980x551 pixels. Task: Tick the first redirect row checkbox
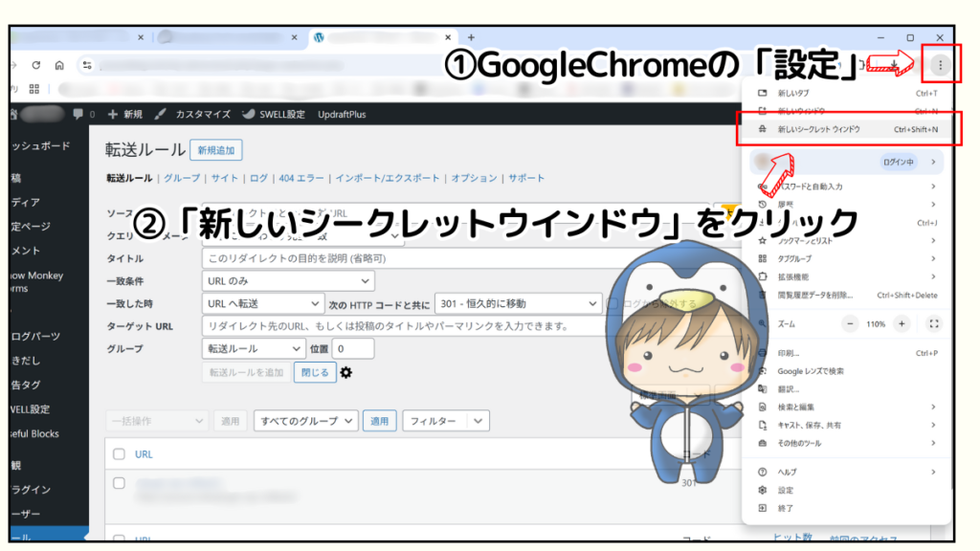pyautogui.click(x=119, y=483)
